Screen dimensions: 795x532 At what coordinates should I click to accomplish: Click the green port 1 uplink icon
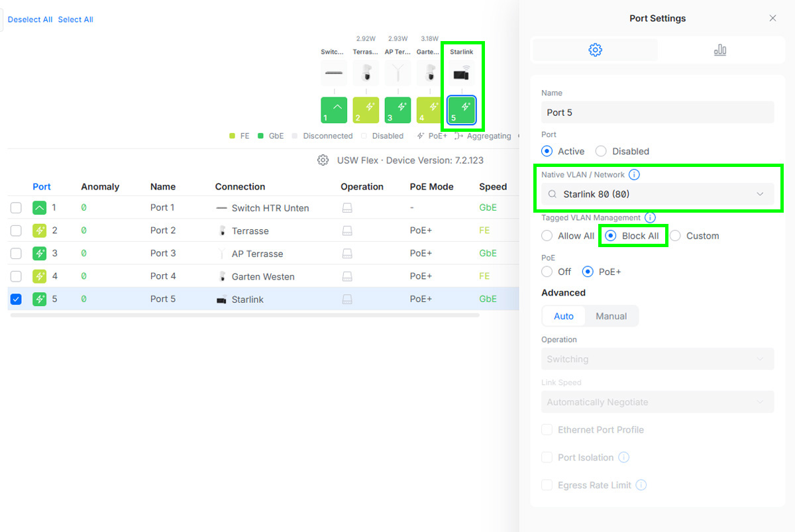334,110
